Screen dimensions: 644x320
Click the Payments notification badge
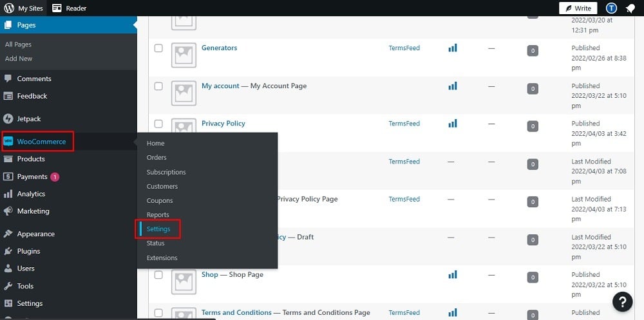click(x=55, y=176)
